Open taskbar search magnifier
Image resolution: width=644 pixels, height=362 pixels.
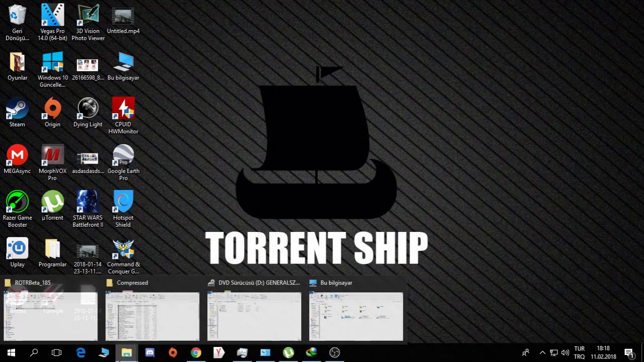click(34, 353)
